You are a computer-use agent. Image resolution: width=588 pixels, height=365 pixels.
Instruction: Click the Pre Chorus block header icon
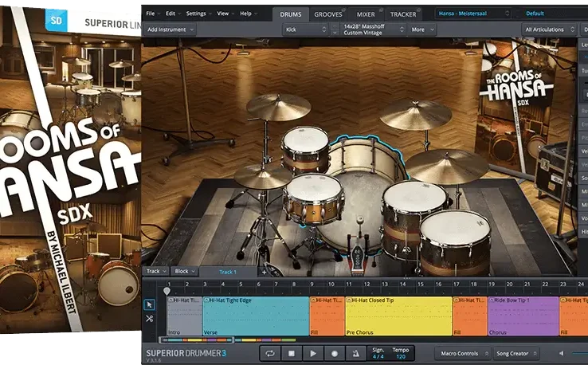[x=349, y=300]
